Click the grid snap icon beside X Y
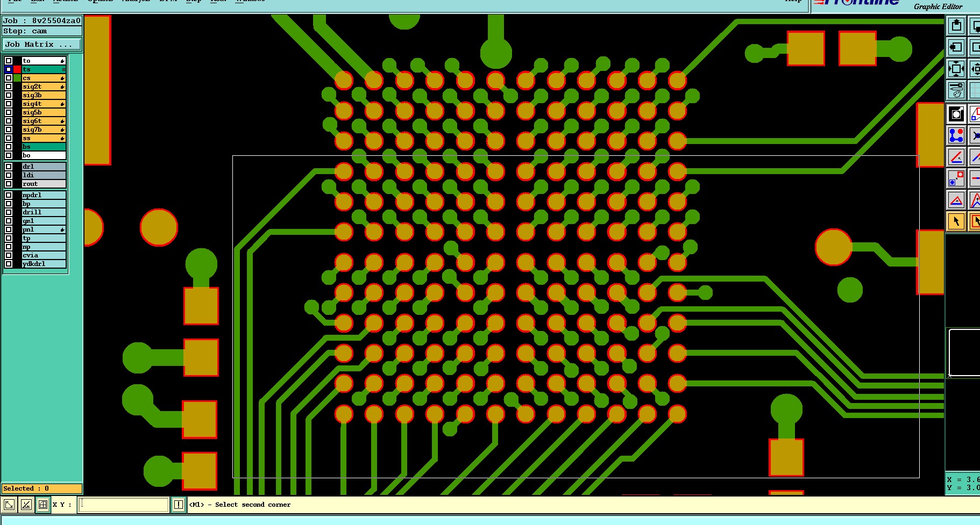980x525 pixels. (43, 505)
